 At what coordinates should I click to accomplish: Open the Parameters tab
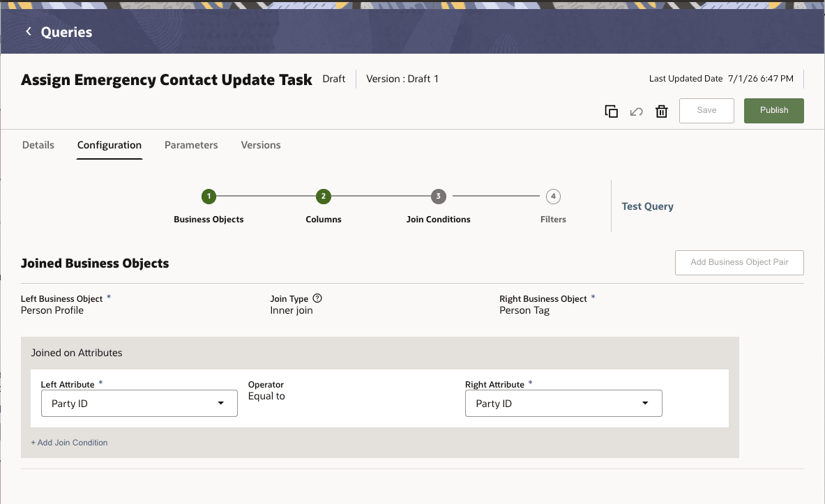pos(191,145)
